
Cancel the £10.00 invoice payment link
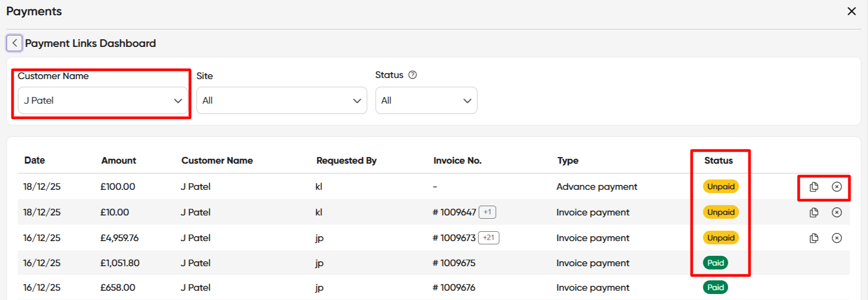(837, 213)
